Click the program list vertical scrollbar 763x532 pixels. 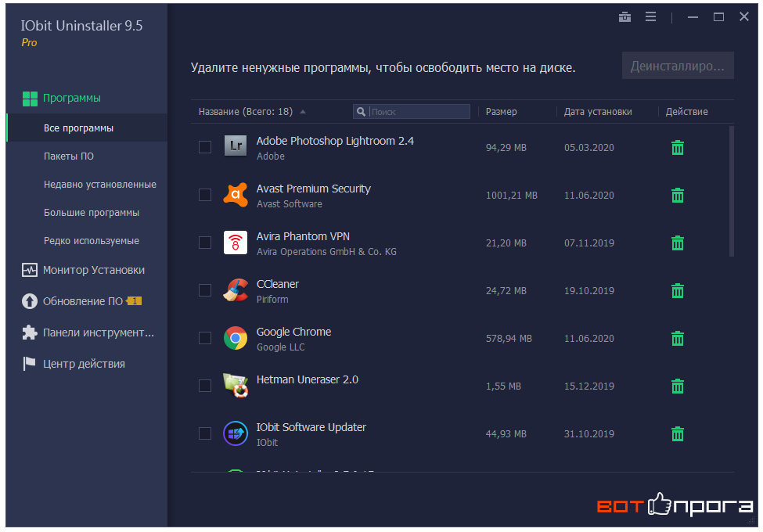pyautogui.click(x=731, y=191)
